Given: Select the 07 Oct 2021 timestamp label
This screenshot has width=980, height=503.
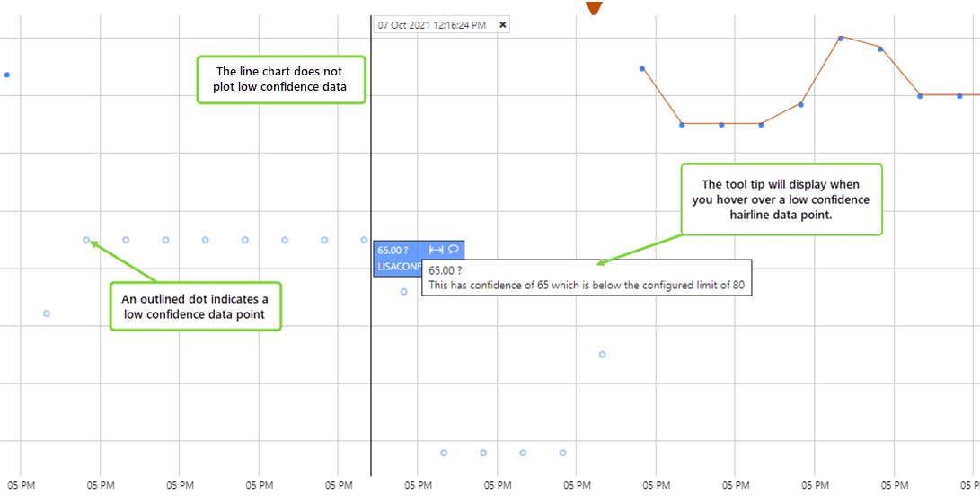Looking at the screenshot, I should 431,25.
